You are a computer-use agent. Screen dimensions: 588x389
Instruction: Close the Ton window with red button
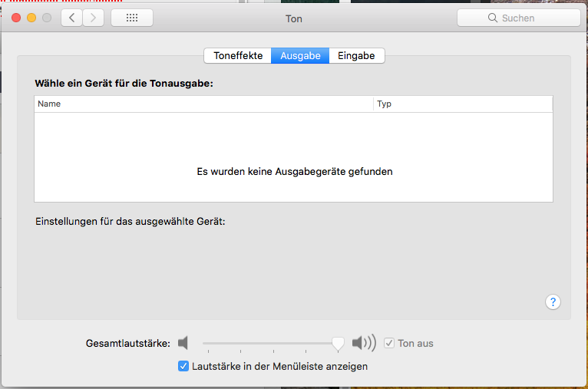point(16,18)
